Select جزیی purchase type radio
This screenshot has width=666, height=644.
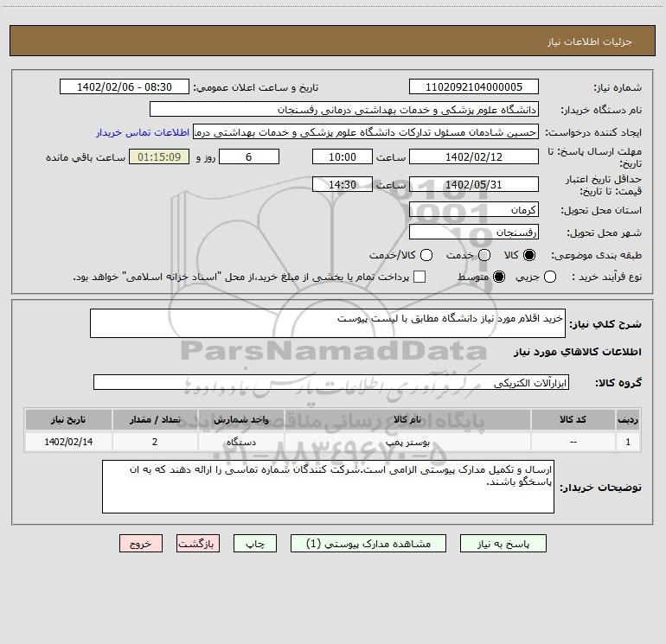click(550, 277)
